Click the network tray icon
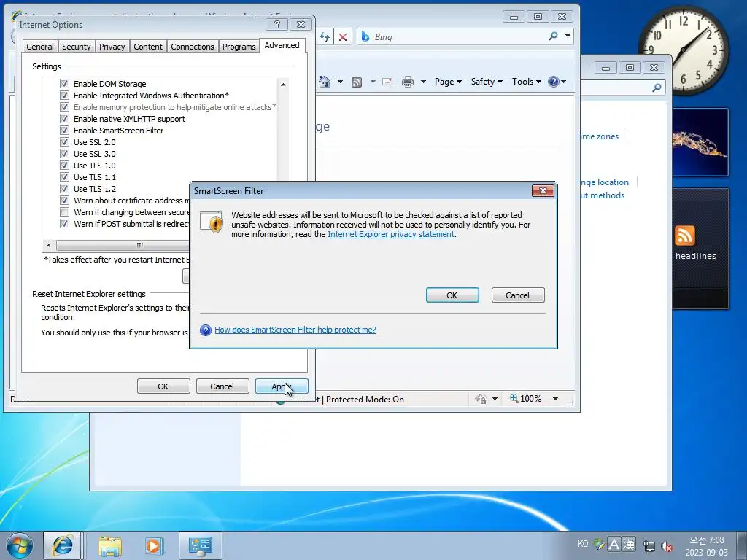747x560 pixels. (649, 545)
